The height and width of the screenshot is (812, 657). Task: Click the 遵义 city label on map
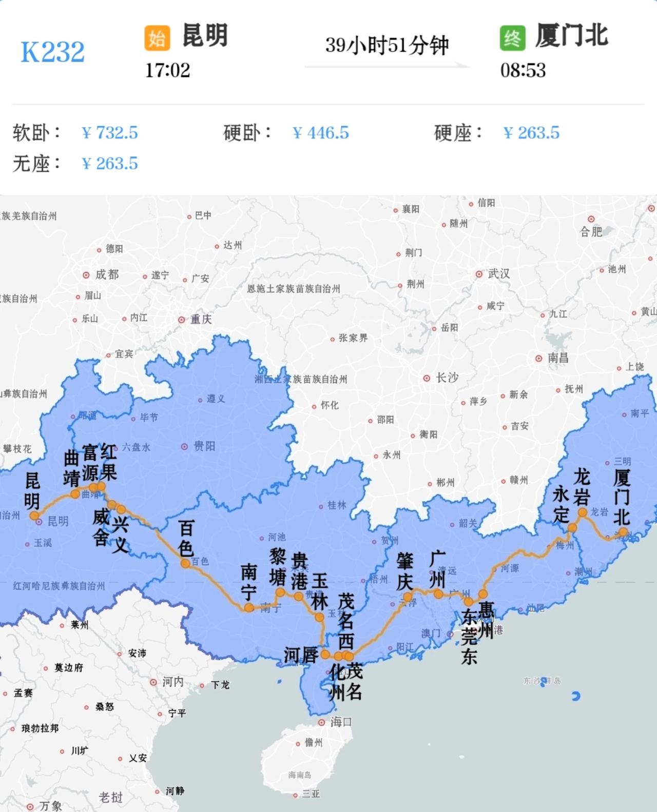point(216,399)
